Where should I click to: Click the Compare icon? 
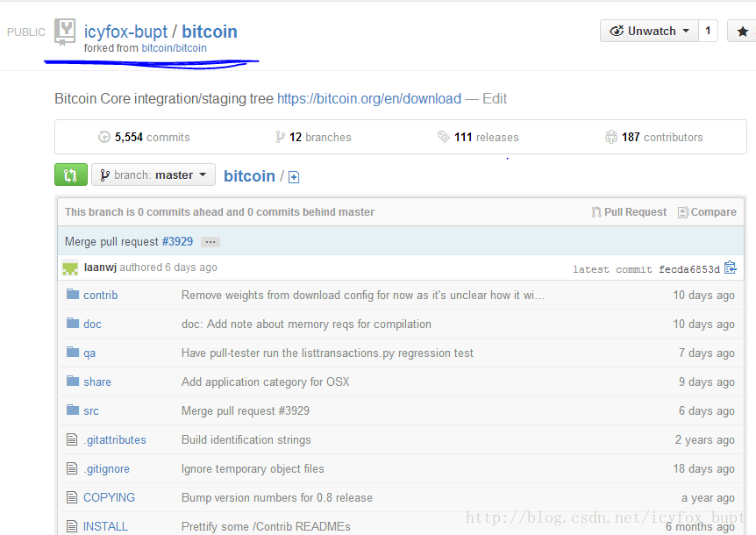(682, 212)
